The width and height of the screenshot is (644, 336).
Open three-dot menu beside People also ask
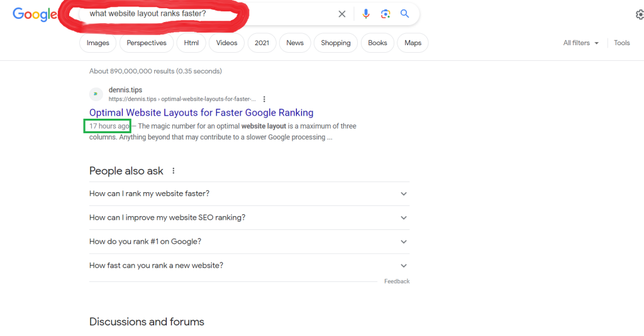[x=174, y=171]
